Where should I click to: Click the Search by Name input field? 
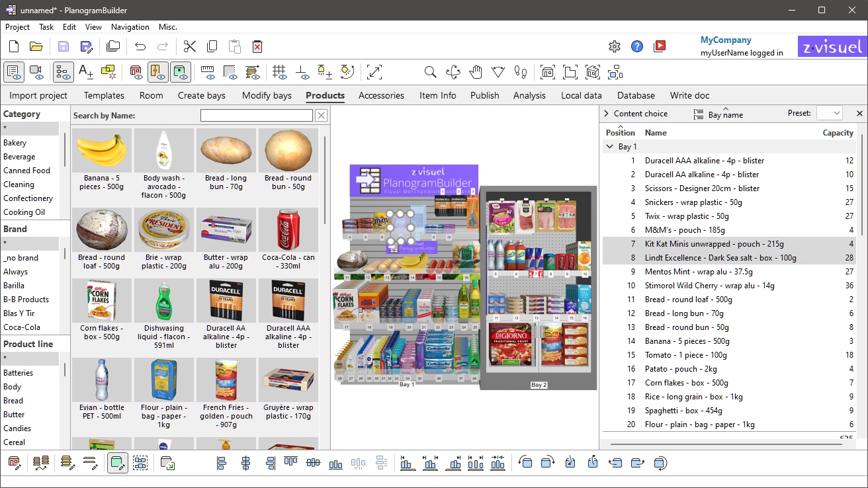pos(257,116)
